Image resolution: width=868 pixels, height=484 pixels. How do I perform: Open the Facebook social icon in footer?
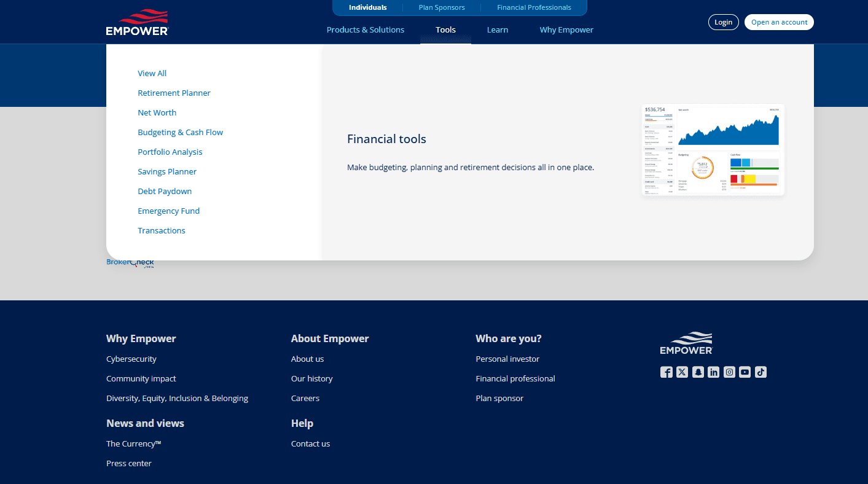point(667,372)
